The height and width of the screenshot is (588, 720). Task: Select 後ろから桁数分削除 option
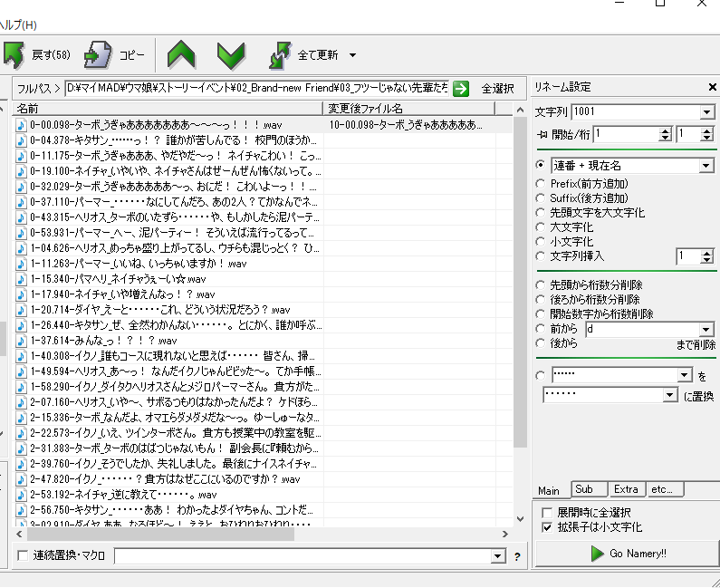(541, 300)
